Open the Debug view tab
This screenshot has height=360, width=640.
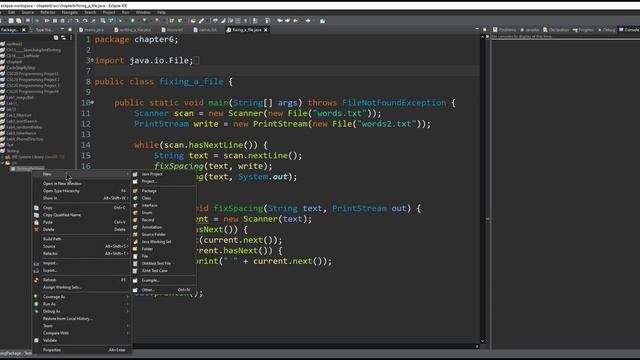pyautogui.click(x=607, y=30)
